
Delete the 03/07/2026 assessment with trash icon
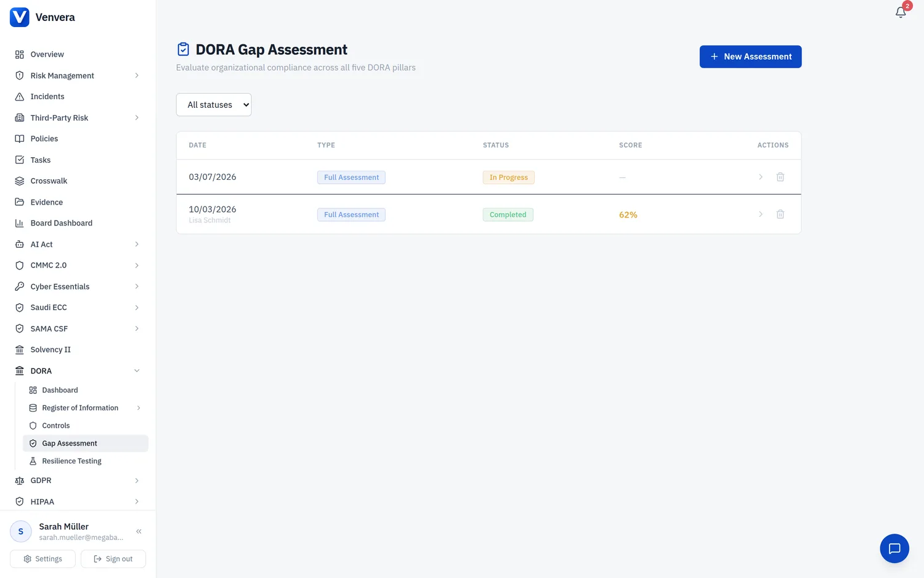pyautogui.click(x=780, y=177)
